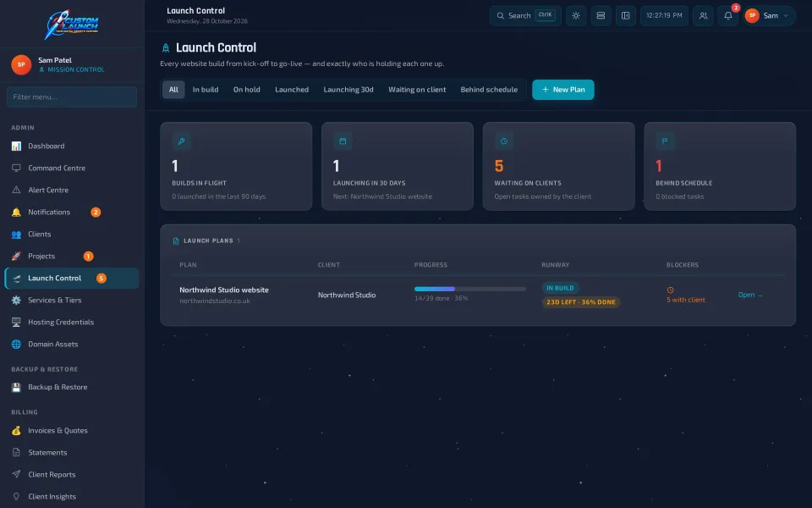
Task: Click the clock icon on Waiting on Clients card
Action: pyautogui.click(x=504, y=141)
